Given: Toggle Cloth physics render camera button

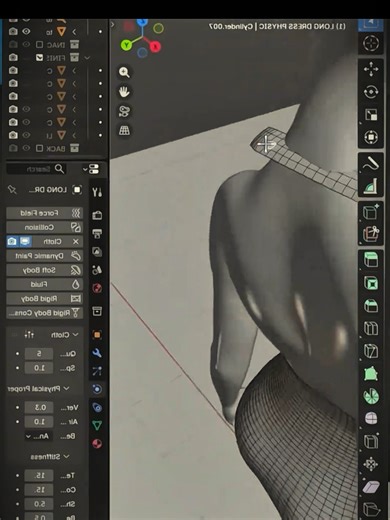Looking at the screenshot, I should 12,241.
